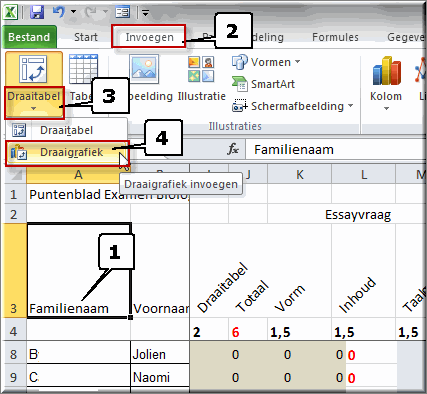The image size is (427, 394).
Task: Click the red 0 in Naomi's row
Action: [x=351, y=378]
